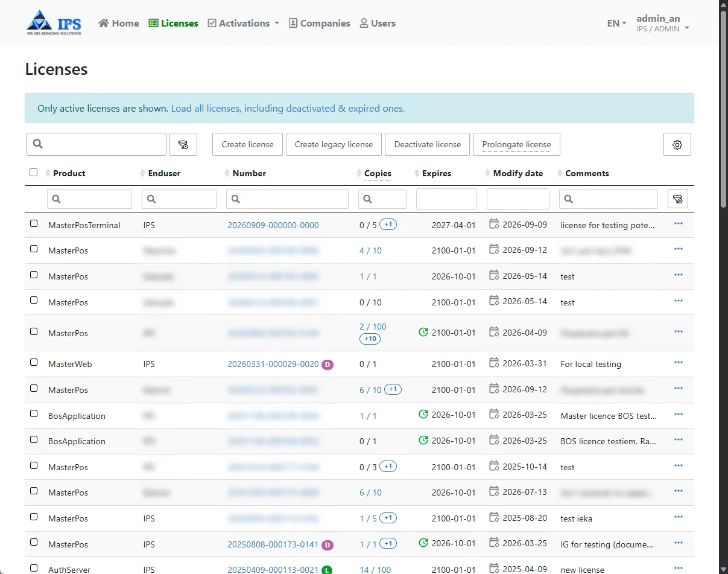Image resolution: width=728 pixels, height=574 pixels.
Task: Click renewal icon in IG for testing row
Action: coord(423,543)
